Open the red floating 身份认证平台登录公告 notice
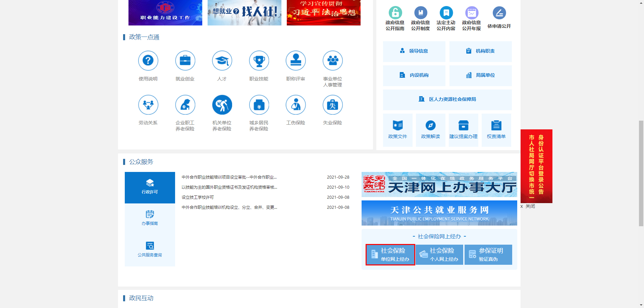The height and width of the screenshot is (308, 644). [x=536, y=166]
